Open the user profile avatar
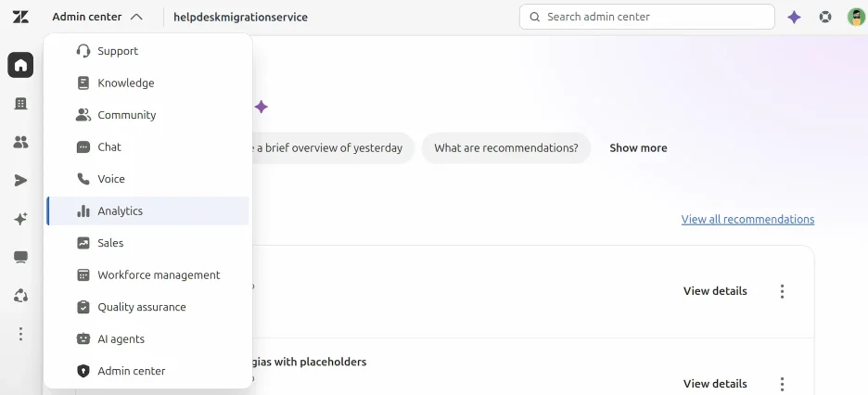868x395 pixels. coord(856,17)
